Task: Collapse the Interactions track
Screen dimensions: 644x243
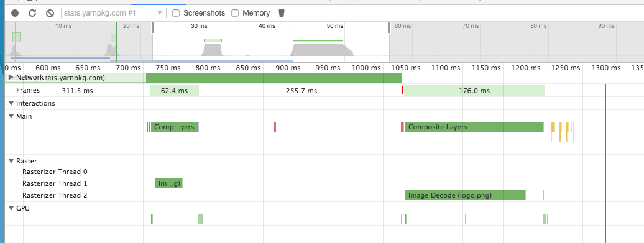Action: [x=11, y=103]
